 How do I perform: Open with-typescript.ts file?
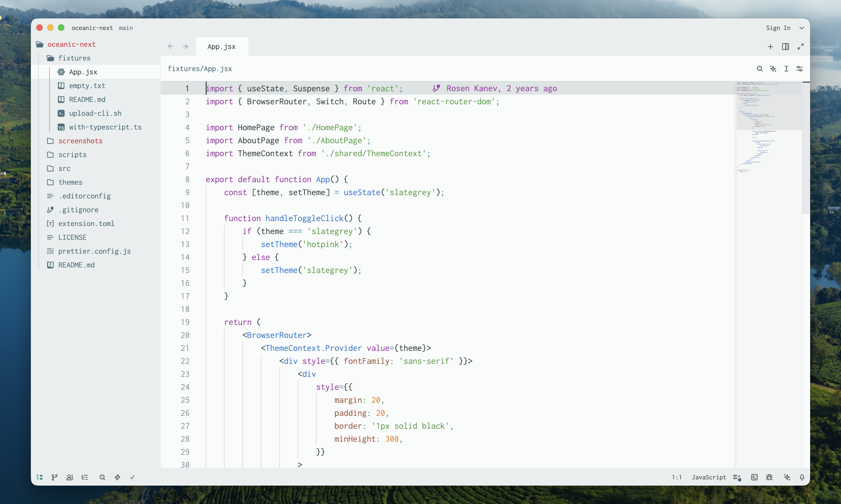[x=96, y=127]
